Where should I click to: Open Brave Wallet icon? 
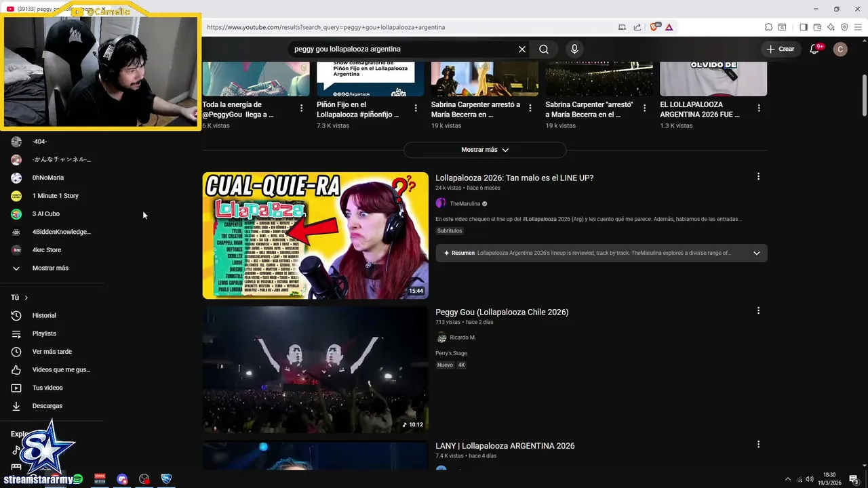pos(817,27)
